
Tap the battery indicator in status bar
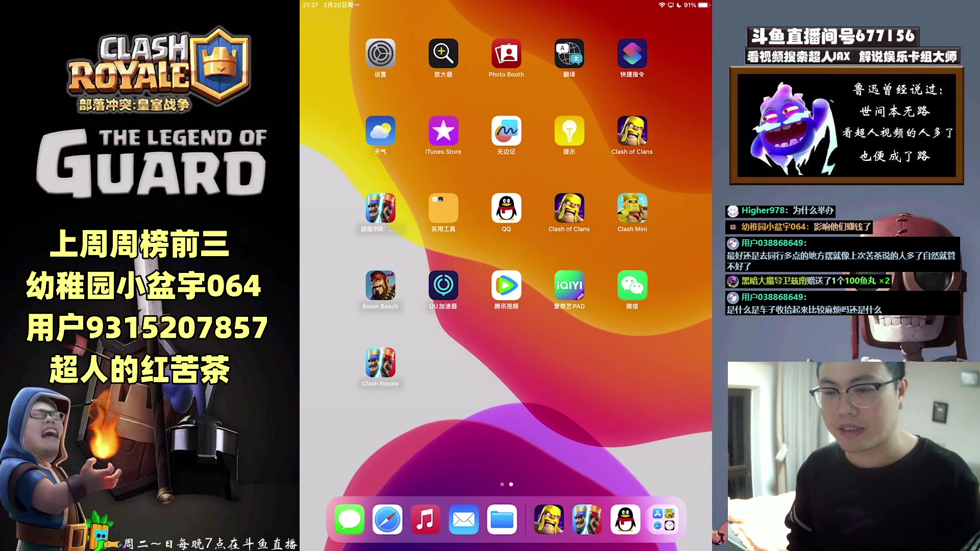703,5
